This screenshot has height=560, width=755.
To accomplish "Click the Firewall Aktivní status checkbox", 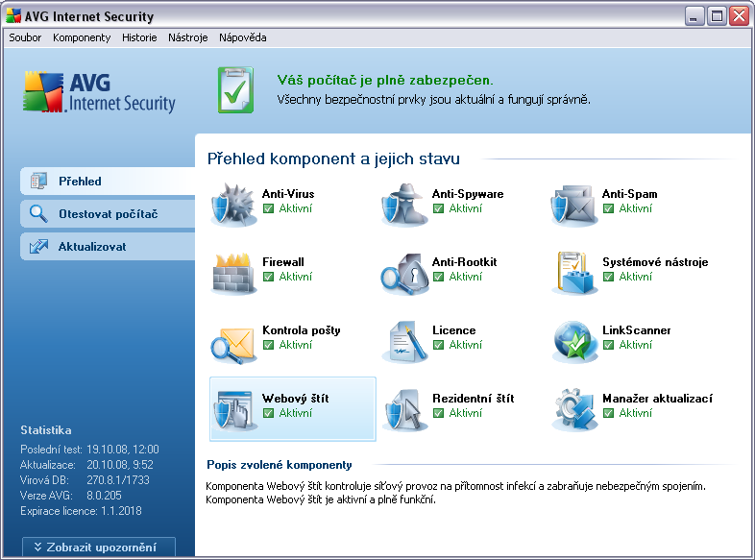I will (269, 277).
